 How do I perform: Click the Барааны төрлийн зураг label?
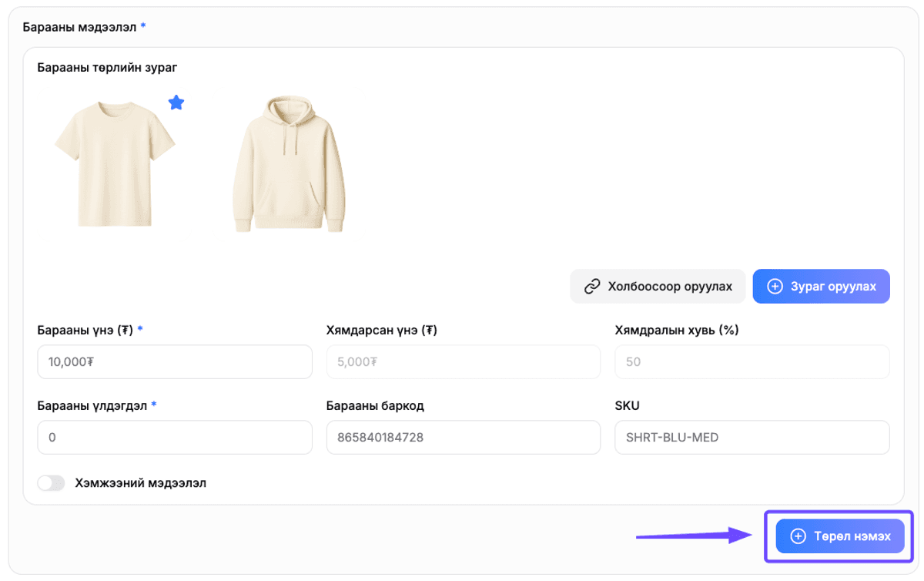coord(107,68)
